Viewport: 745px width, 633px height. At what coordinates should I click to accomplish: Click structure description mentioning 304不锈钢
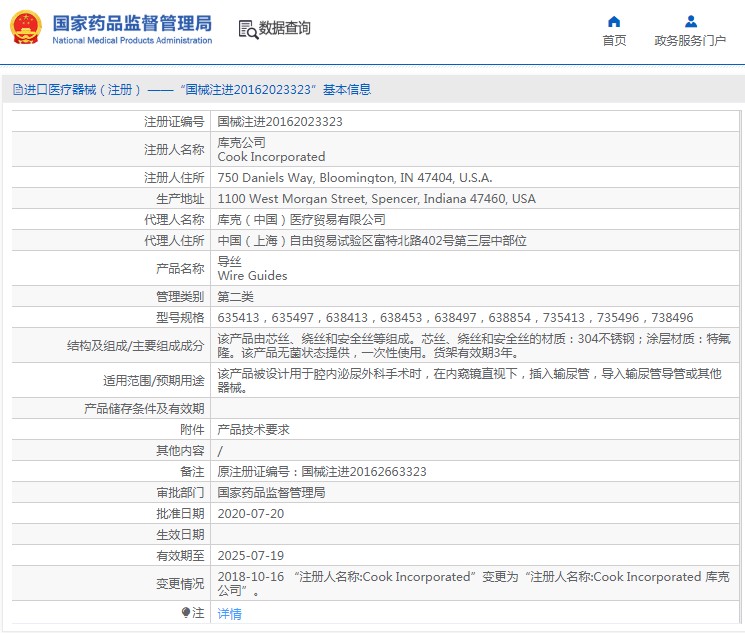click(x=474, y=345)
